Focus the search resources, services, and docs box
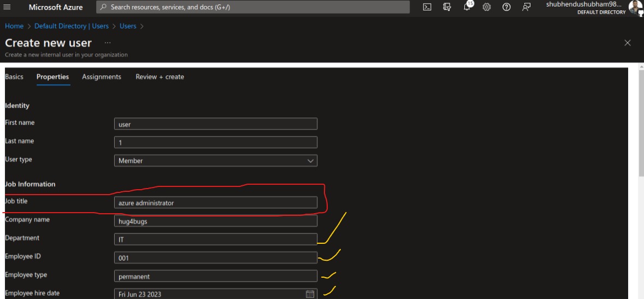This screenshot has width=644, height=299. point(252,7)
